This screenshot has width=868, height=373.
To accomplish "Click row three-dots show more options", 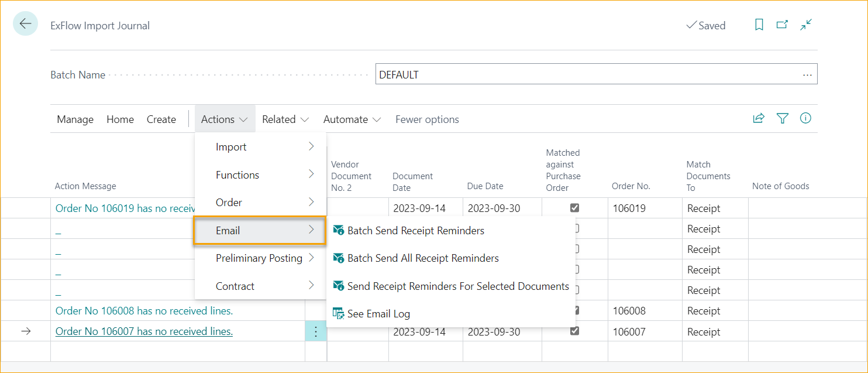I will 316,332.
